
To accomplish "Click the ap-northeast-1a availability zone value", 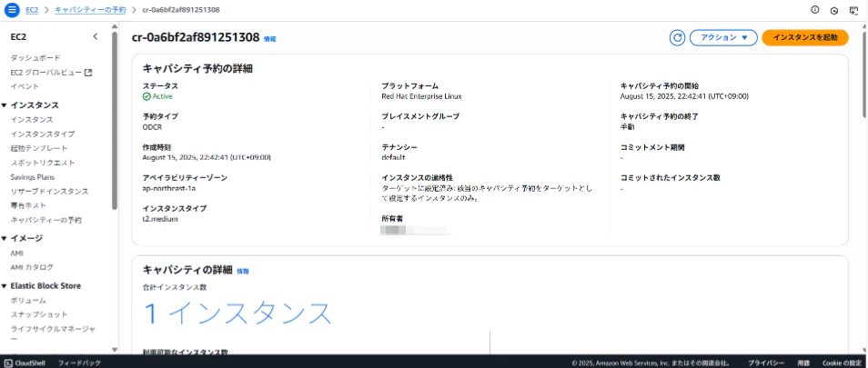I will coord(169,188).
